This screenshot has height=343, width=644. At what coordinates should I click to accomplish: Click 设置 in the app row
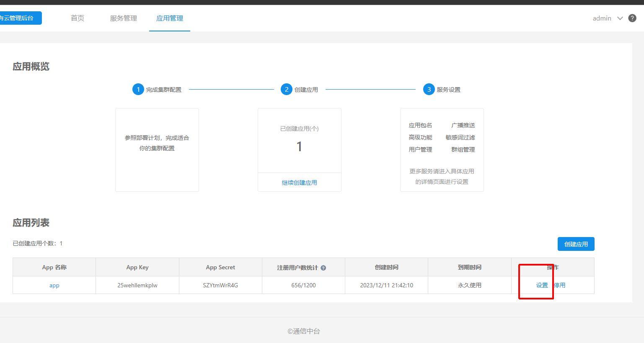pyautogui.click(x=542, y=285)
